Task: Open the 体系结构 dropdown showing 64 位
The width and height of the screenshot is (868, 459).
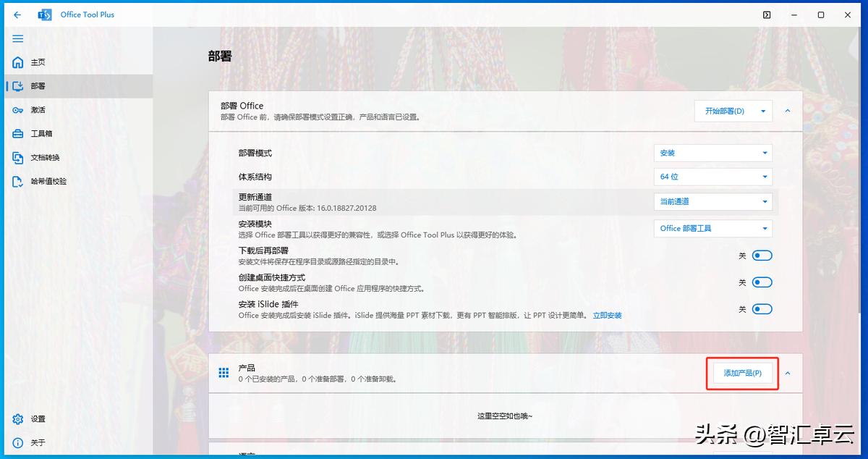Action: [712, 176]
